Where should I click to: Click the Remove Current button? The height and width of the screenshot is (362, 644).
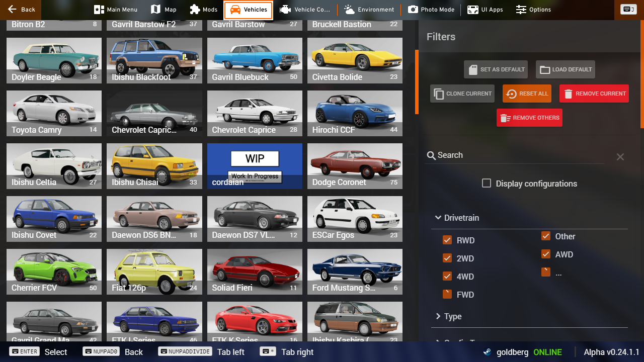coord(594,94)
